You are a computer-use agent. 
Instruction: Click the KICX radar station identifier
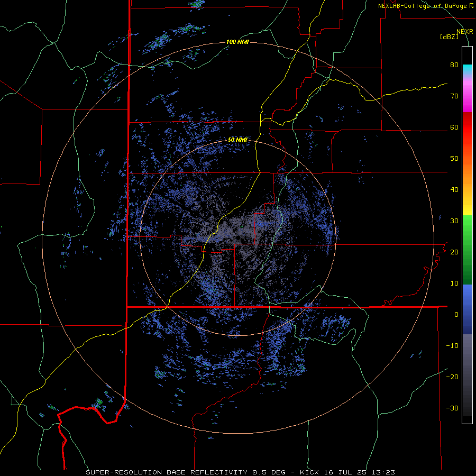coord(309,472)
